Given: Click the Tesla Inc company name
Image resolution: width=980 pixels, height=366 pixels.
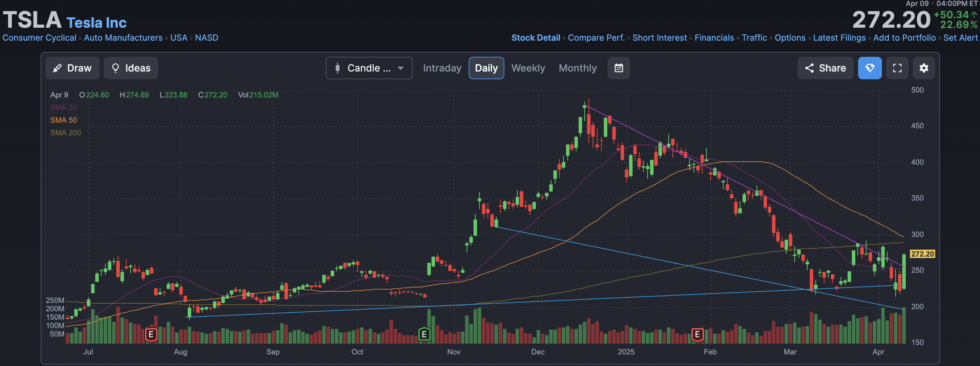Looking at the screenshot, I should coord(96,23).
